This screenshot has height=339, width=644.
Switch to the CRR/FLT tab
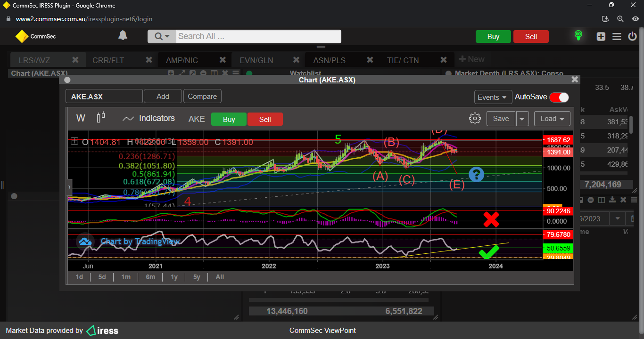pos(108,60)
